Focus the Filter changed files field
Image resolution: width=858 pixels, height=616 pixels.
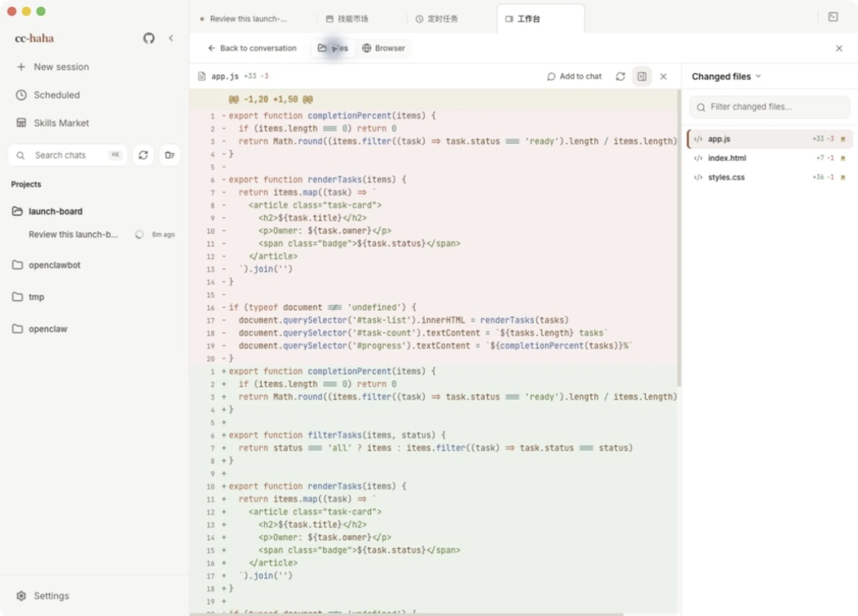point(770,107)
